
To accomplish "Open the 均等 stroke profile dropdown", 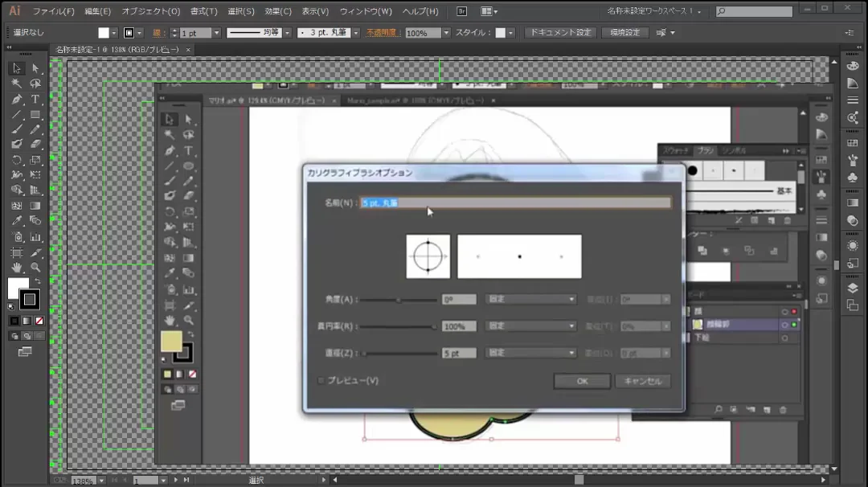I will click(287, 33).
